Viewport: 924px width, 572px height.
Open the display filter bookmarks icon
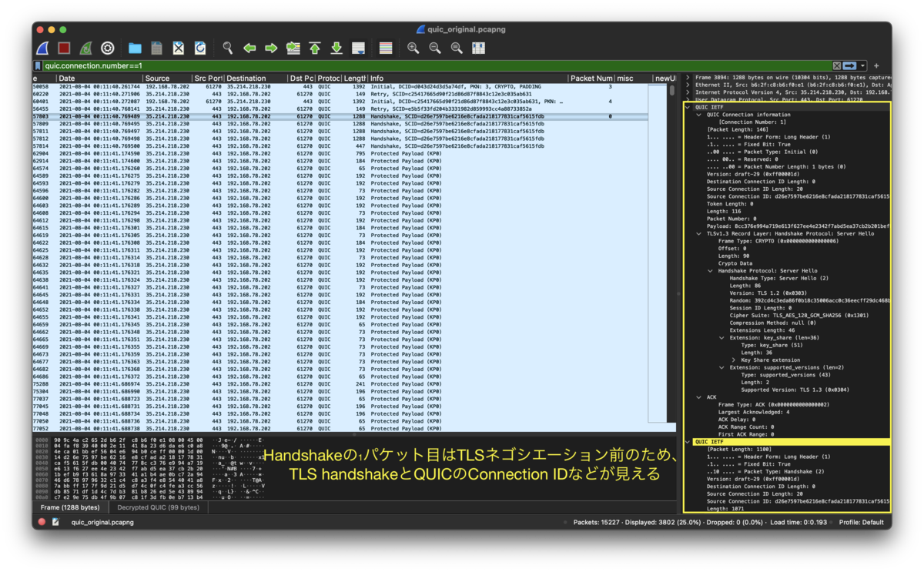click(38, 66)
